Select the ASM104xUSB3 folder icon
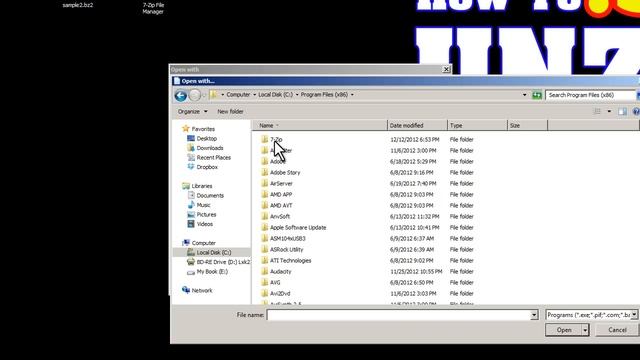 tap(264, 239)
